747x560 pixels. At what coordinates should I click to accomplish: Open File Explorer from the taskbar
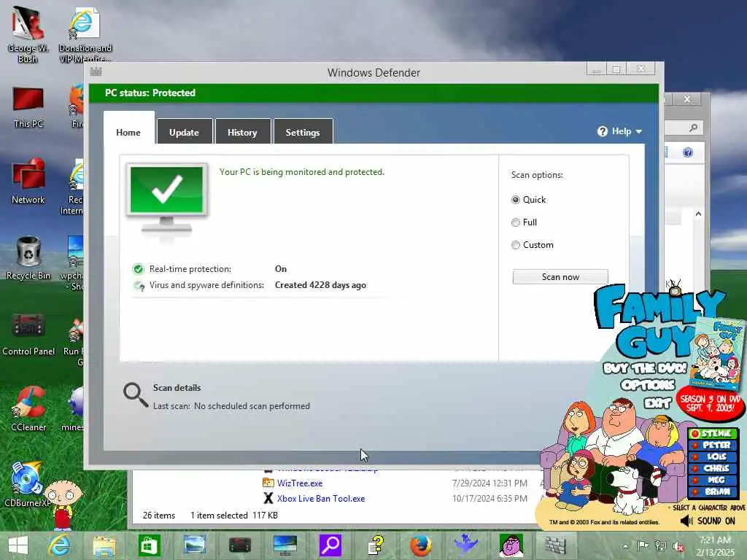104,545
